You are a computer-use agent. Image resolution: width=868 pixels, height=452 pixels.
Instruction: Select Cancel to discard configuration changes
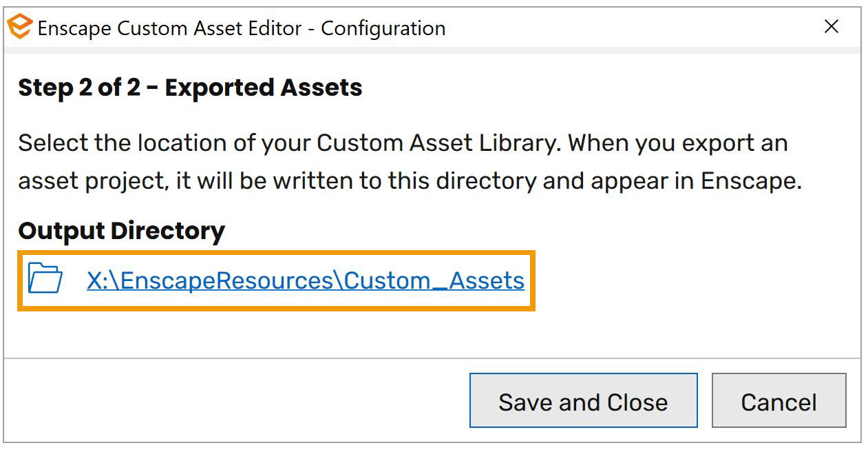pos(779,400)
